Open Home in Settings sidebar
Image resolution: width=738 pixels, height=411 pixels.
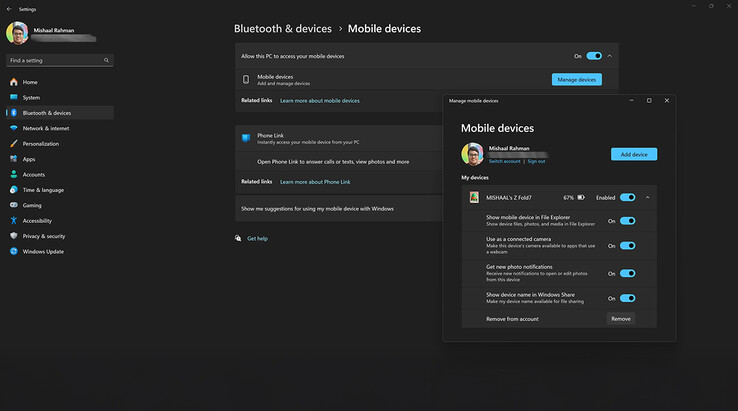60,82
